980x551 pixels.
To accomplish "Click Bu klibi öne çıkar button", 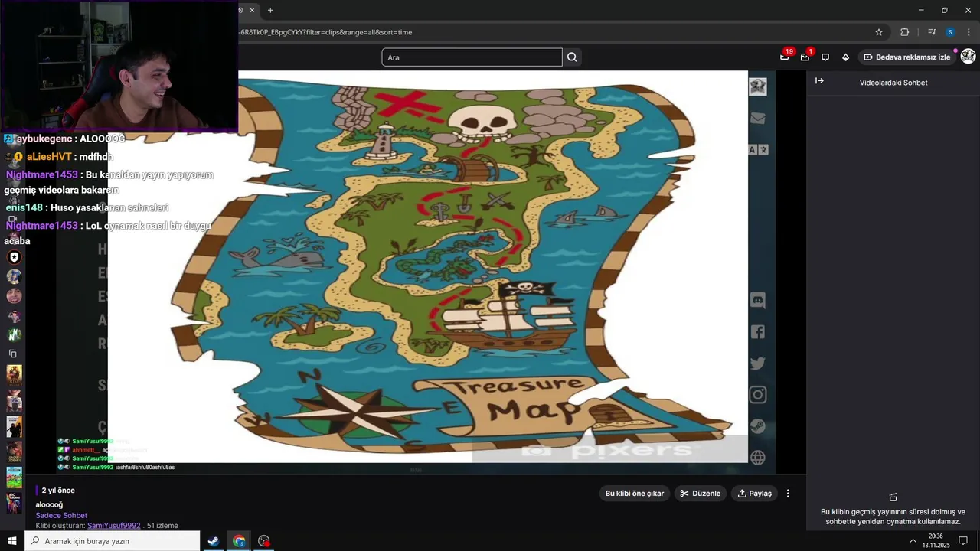I will (635, 494).
